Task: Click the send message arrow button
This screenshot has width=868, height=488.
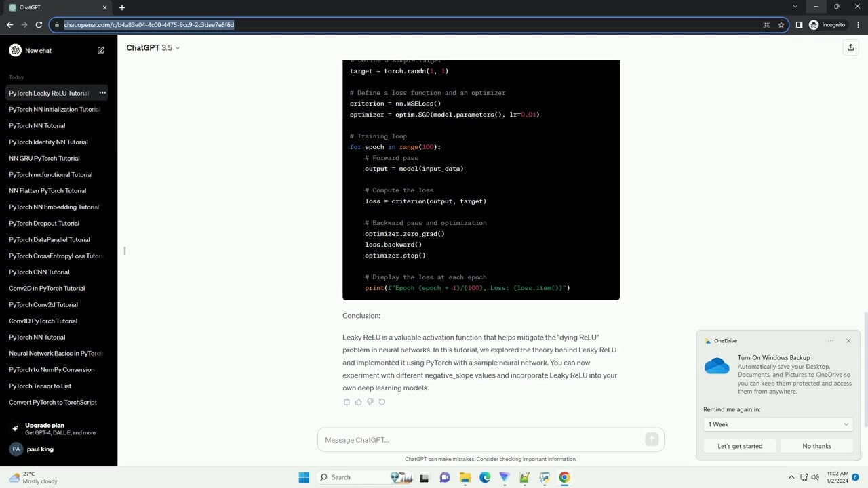Action: click(652, 440)
